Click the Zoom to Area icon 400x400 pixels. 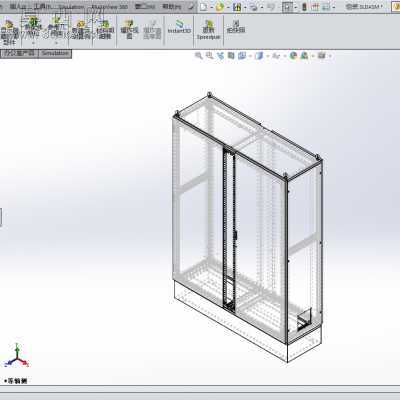click(209, 56)
